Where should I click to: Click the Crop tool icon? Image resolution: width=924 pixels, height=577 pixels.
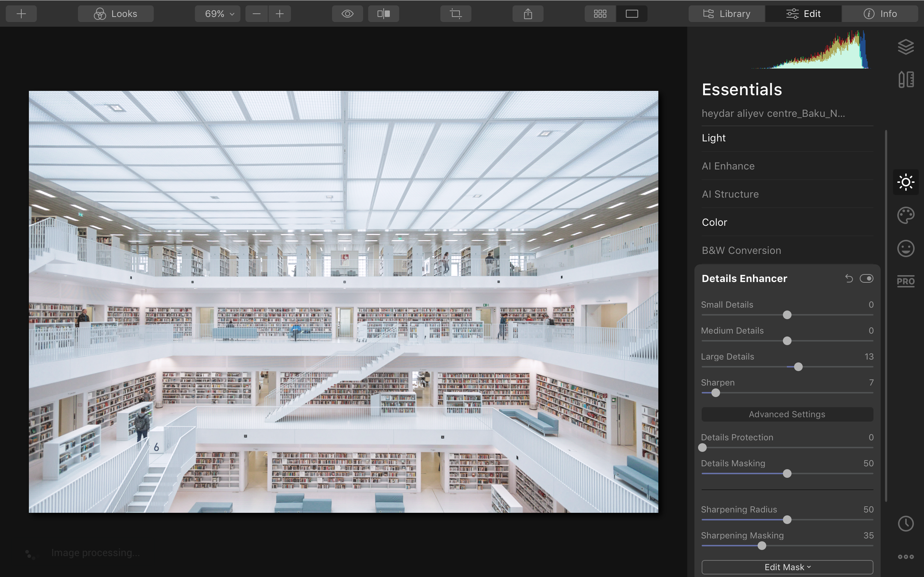click(456, 14)
